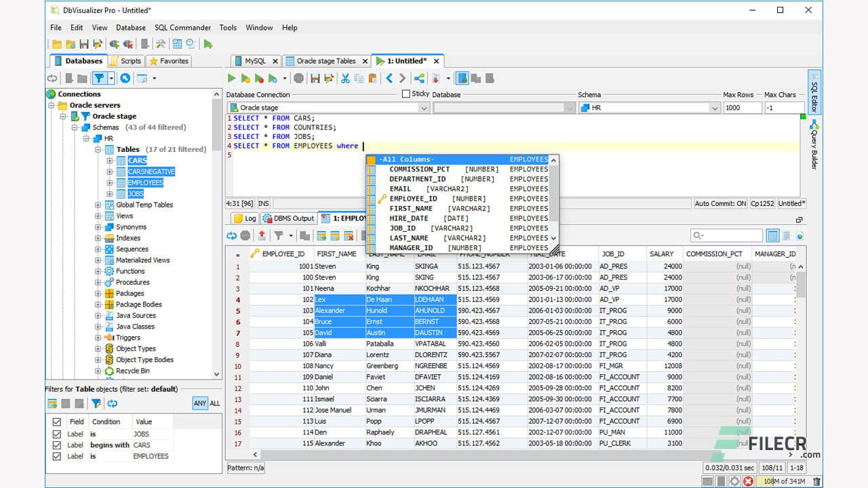Toggle the checkbox beside the JOBS filter row
This screenshot has width=868, height=488.
57,434
